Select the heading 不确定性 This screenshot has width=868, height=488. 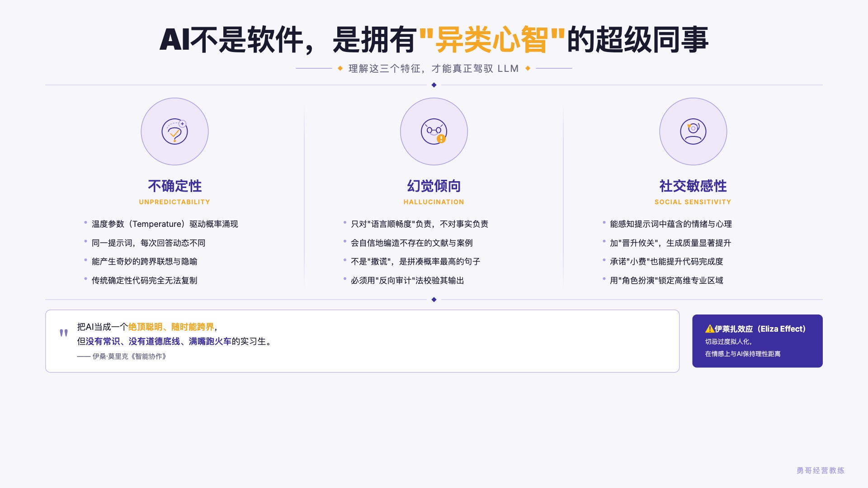tap(175, 186)
